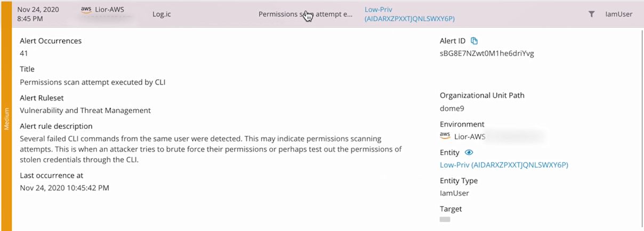This screenshot has height=231, width=644.
Task: Select Lior-AWS account name in header row
Action: pos(110,10)
